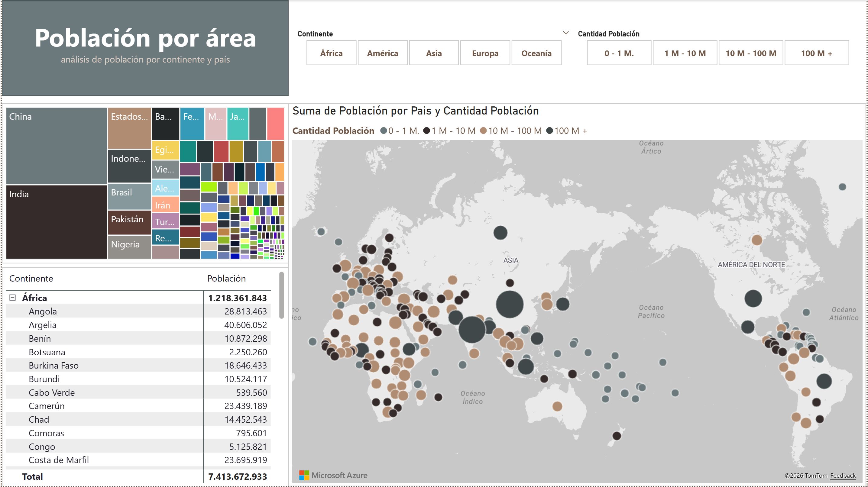Select the India block in the treemap
868x487 pixels.
pyautogui.click(x=56, y=222)
